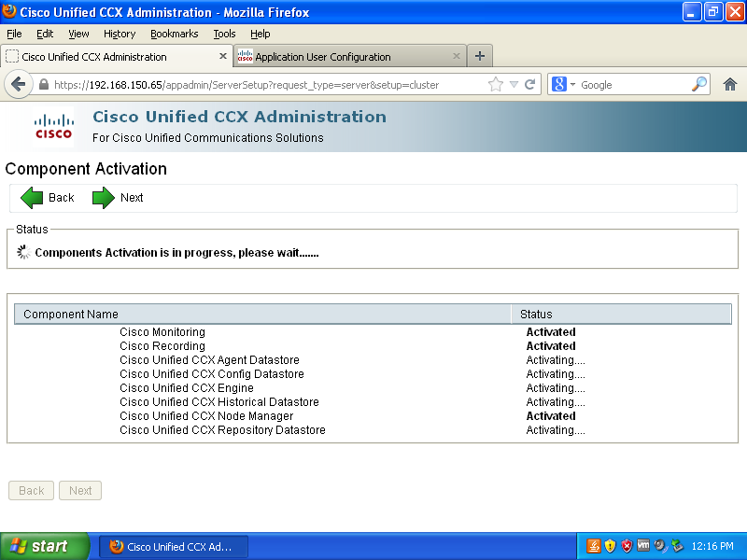Click in the Google search field
The height and width of the screenshot is (560, 747).
634,85
